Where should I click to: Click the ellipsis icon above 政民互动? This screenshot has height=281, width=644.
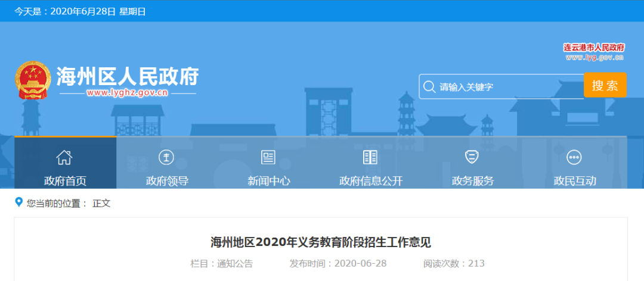click(x=574, y=157)
